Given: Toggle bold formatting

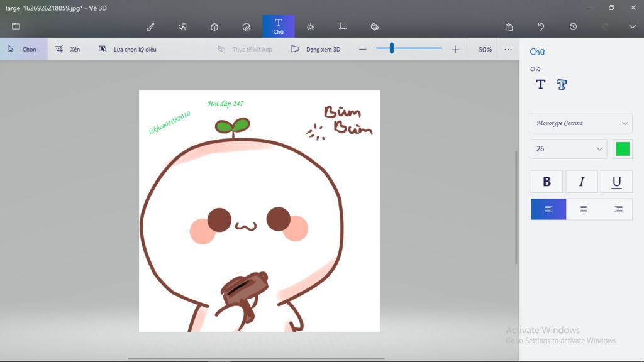Looking at the screenshot, I should click(547, 182).
